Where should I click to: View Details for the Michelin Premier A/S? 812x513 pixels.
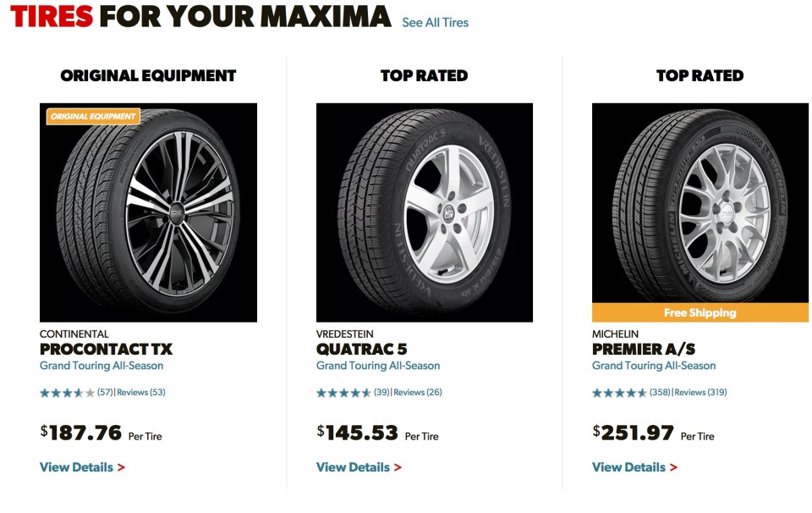point(630,466)
